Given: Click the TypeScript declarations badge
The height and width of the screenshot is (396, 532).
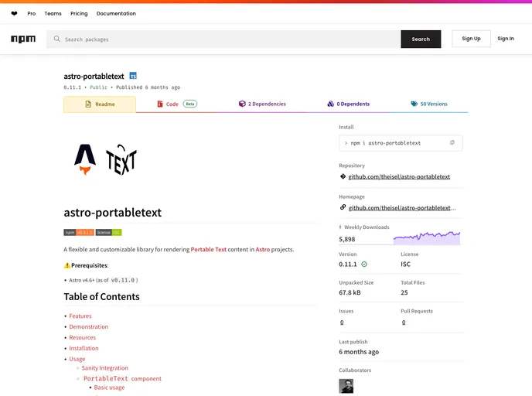Looking at the screenshot, I should click(133, 76).
